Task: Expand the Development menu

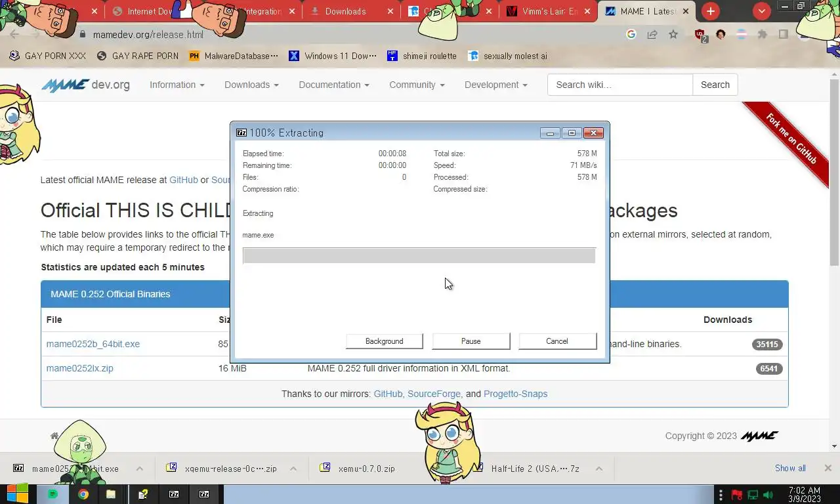Action: 496,85
